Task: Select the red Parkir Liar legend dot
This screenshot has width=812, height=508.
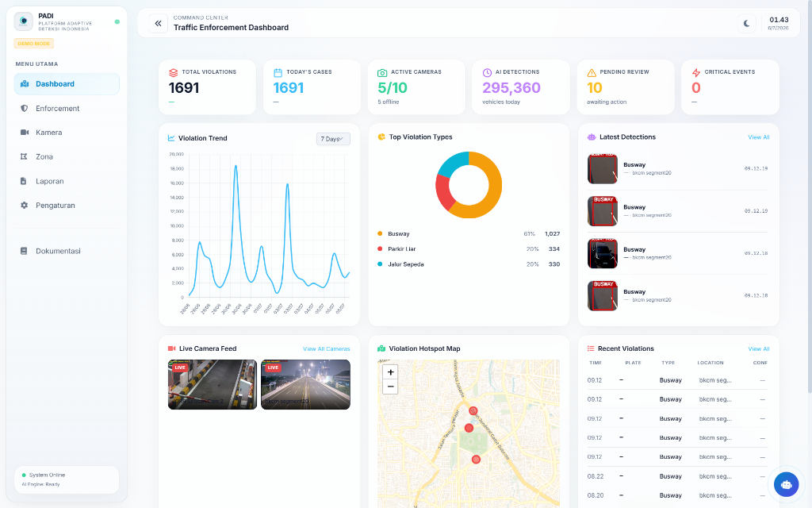Action: 380,248
